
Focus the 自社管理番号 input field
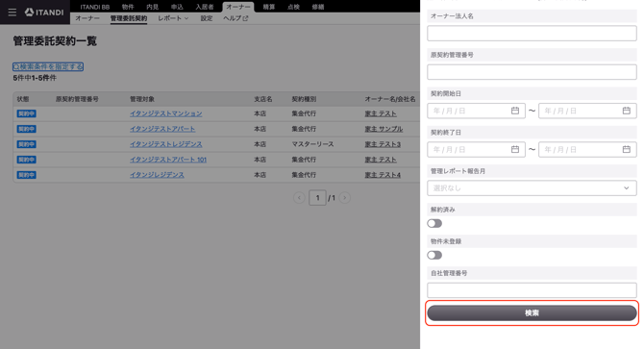[x=532, y=290]
